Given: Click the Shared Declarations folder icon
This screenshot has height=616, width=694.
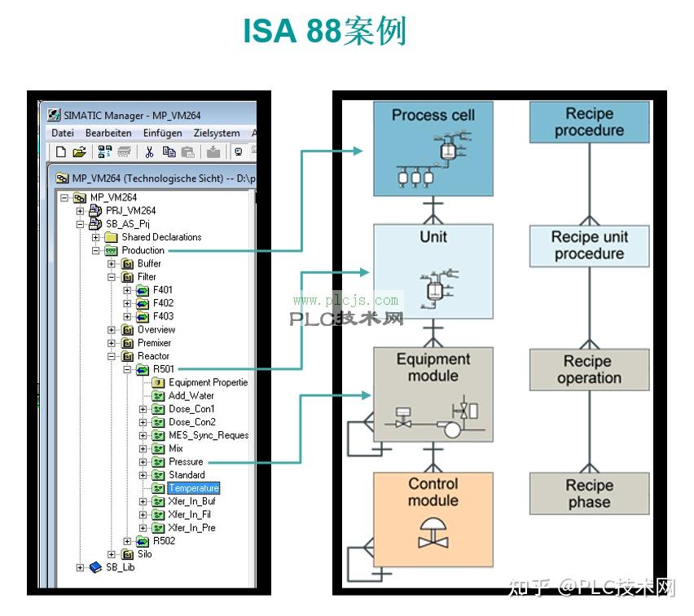Looking at the screenshot, I should 111,237.
